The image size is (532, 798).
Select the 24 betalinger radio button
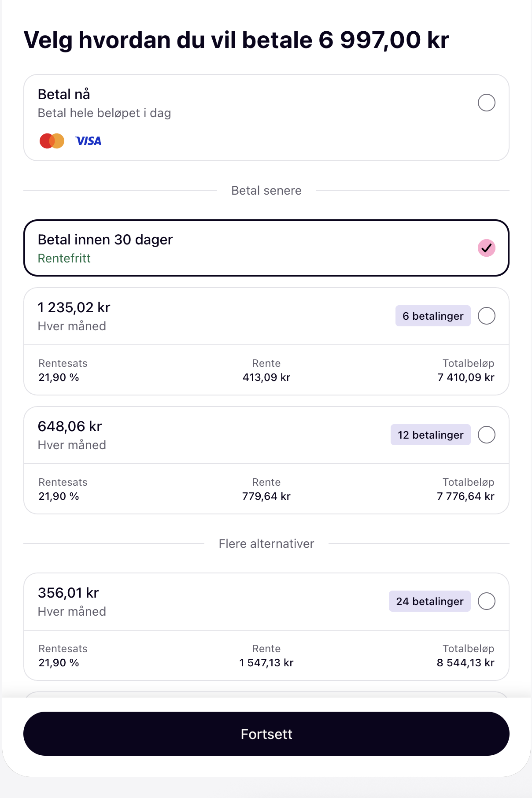(x=486, y=601)
